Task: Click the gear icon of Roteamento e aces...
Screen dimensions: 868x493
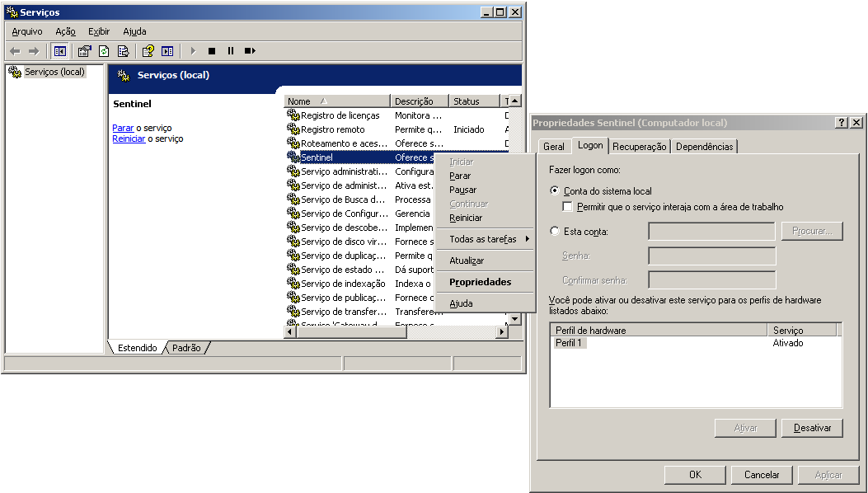Action: tap(293, 143)
